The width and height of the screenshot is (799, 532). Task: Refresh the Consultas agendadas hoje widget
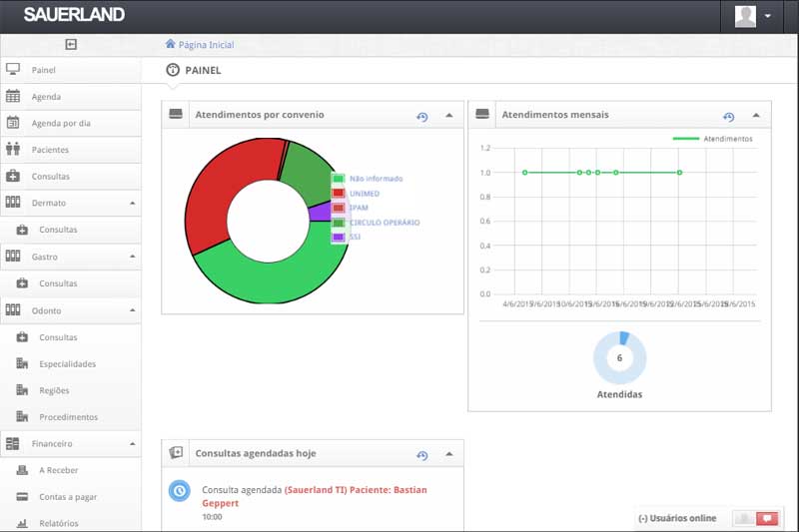click(421, 455)
